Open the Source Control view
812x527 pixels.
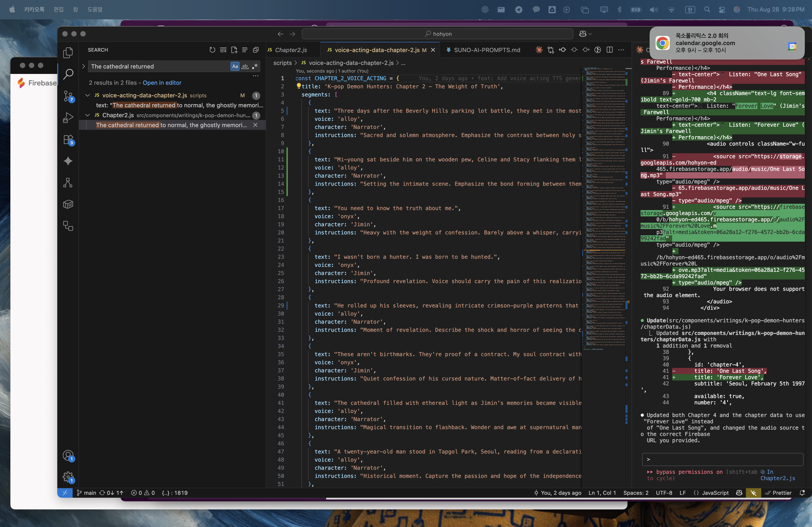tap(68, 96)
